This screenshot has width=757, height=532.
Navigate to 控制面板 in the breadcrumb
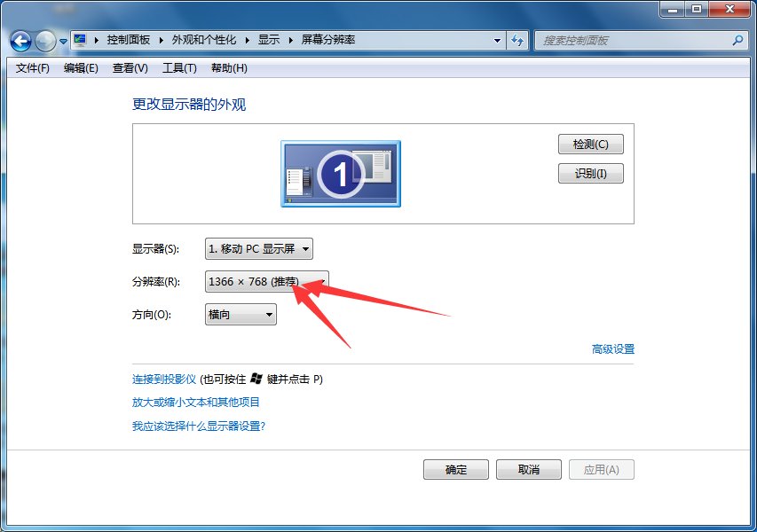point(129,40)
